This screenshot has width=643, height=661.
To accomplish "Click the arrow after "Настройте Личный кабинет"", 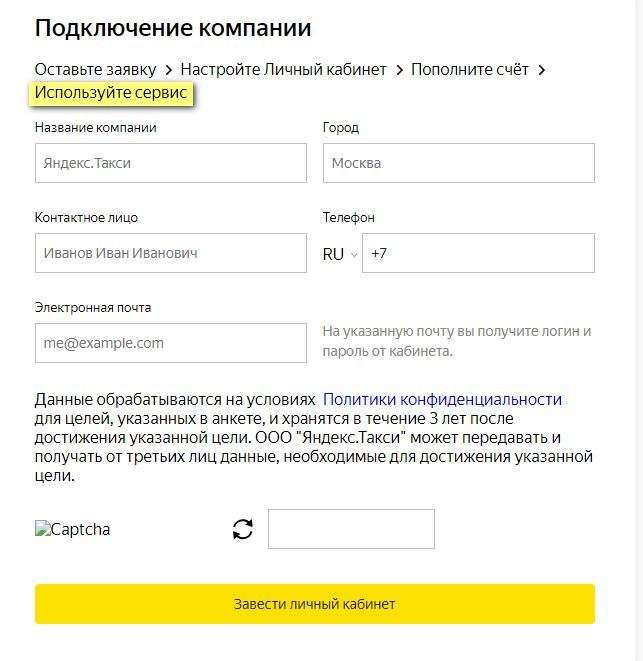I will point(399,70).
